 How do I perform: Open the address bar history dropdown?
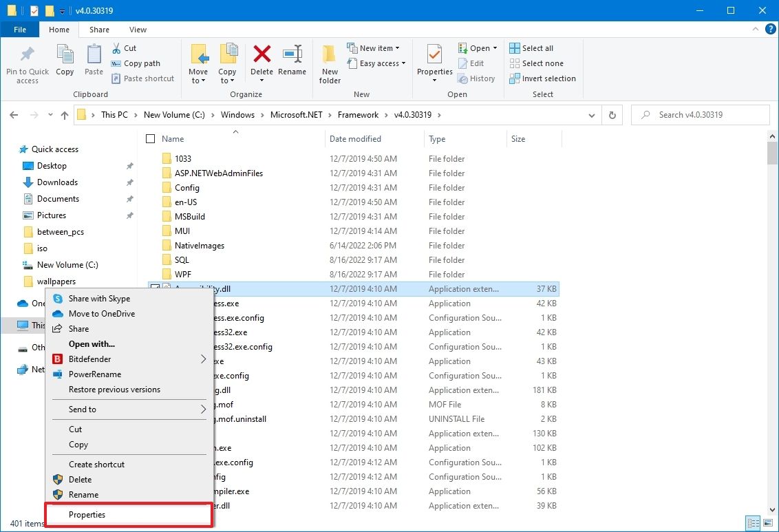(592, 115)
